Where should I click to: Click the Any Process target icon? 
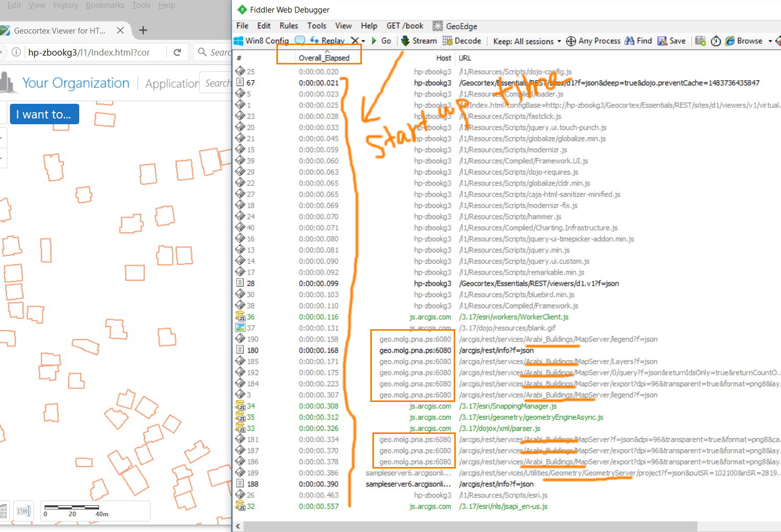pyautogui.click(x=571, y=41)
